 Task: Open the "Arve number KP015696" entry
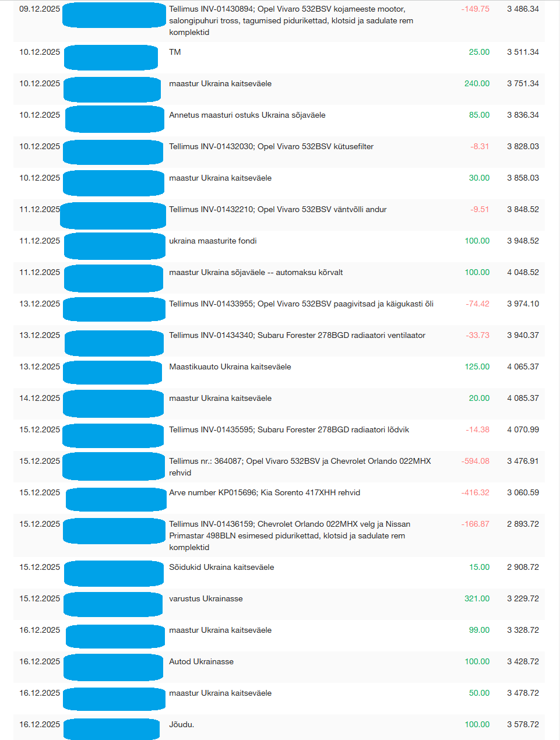pyautogui.click(x=265, y=493)
